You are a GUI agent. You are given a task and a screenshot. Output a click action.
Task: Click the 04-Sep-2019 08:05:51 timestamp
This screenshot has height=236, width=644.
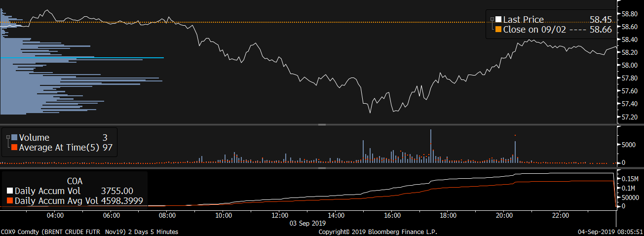tap(610, 232)
